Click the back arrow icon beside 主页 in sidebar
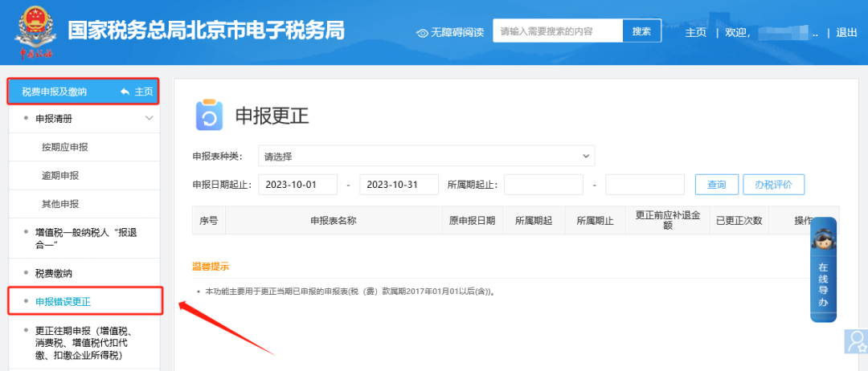The image size is (868, 371). 125,92
